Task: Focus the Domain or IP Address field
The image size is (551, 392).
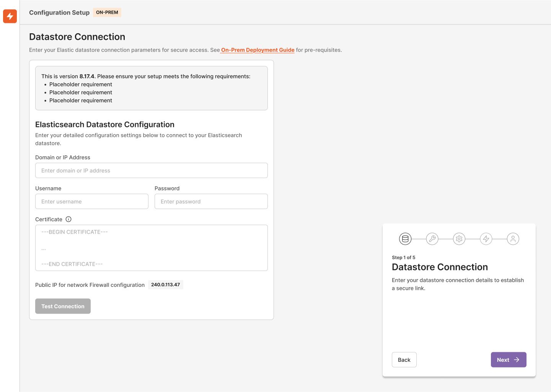Action: coord(152,170)
